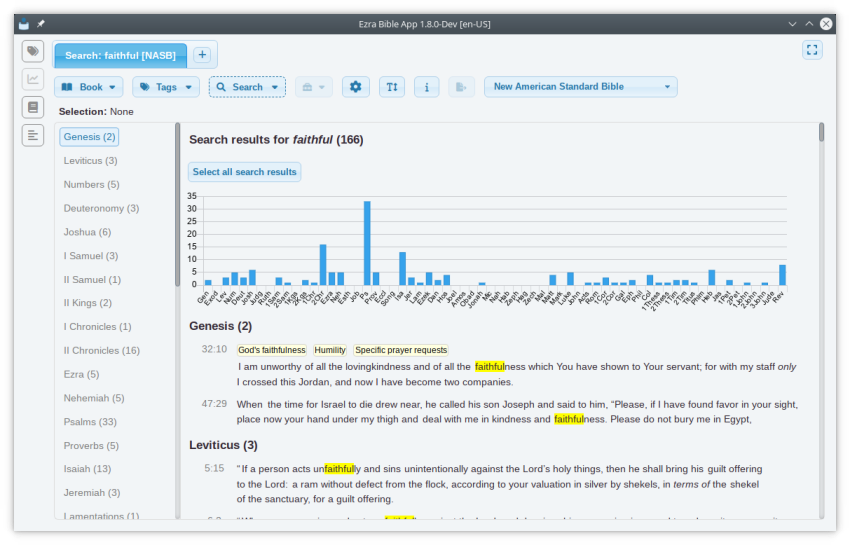Open the statistics chart sidebar icon

pos(33,79)
